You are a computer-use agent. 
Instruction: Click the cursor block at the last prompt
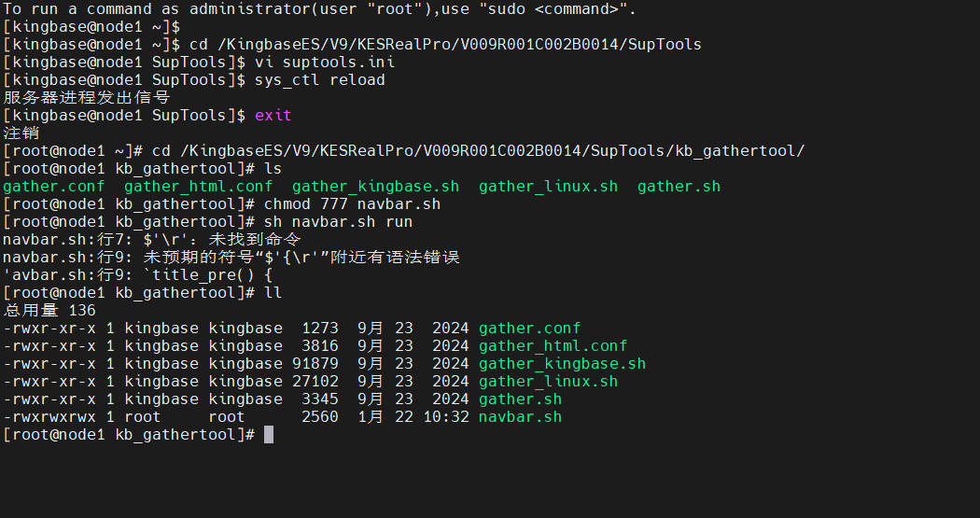(269, 434)
